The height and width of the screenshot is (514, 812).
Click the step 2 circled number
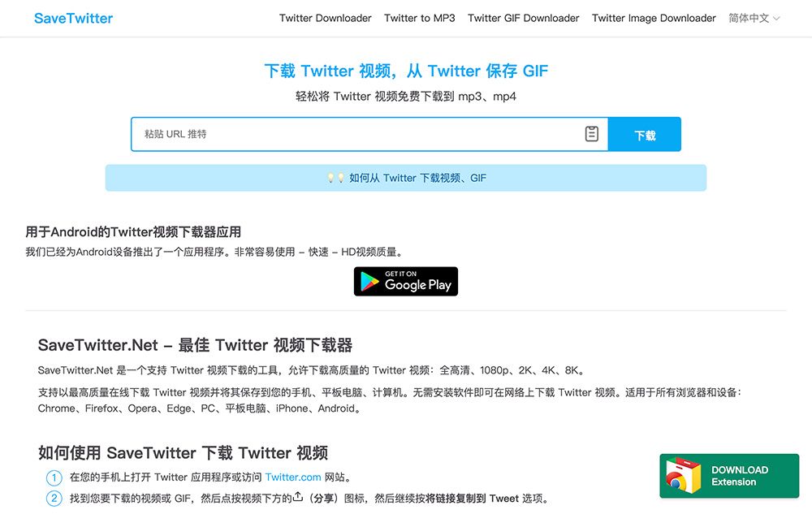54,499
